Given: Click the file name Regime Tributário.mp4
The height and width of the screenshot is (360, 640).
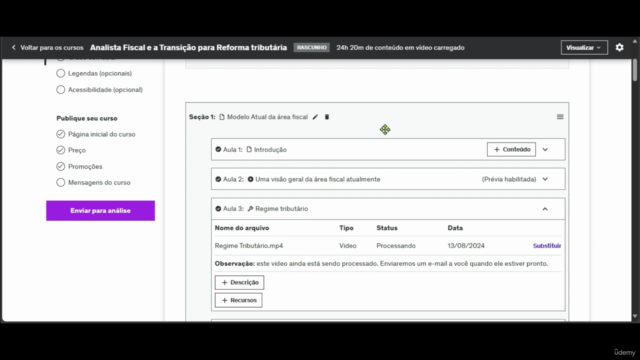Looking at the screenshot, I should pos(249,246).
